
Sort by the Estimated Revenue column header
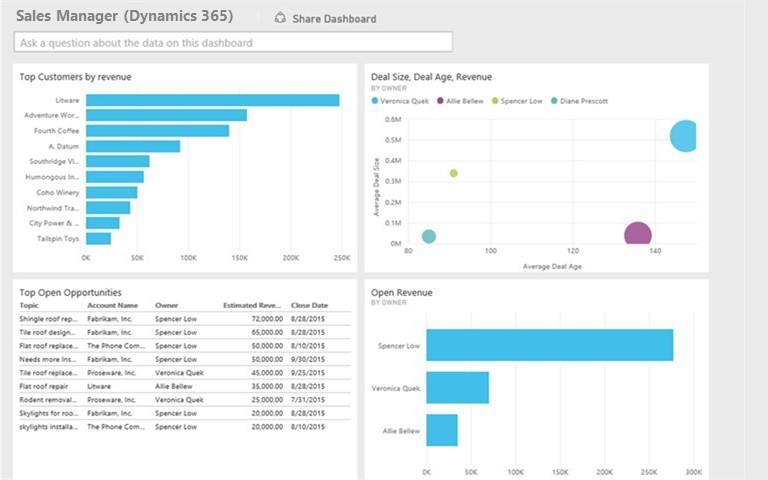pyautogui.click(x=252, y=305)
